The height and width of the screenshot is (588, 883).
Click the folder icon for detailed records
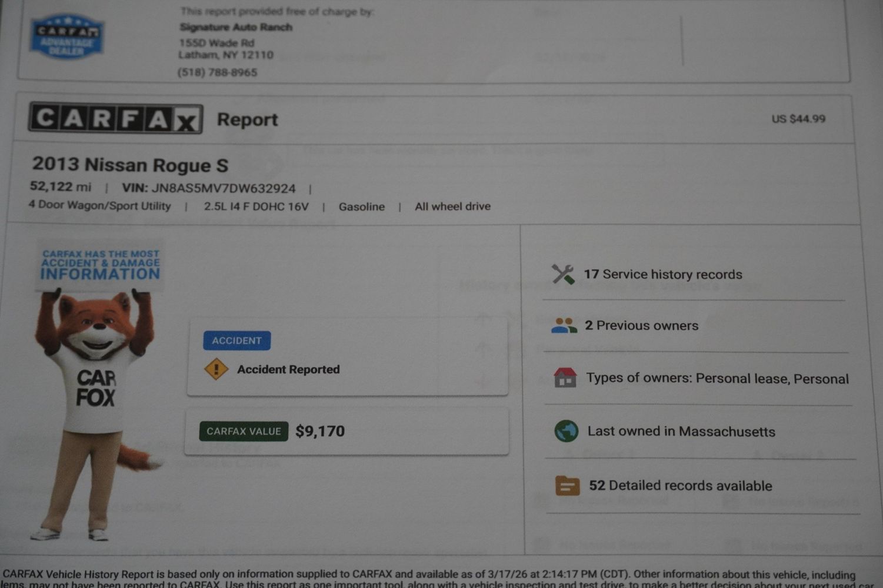coord(567,486)
